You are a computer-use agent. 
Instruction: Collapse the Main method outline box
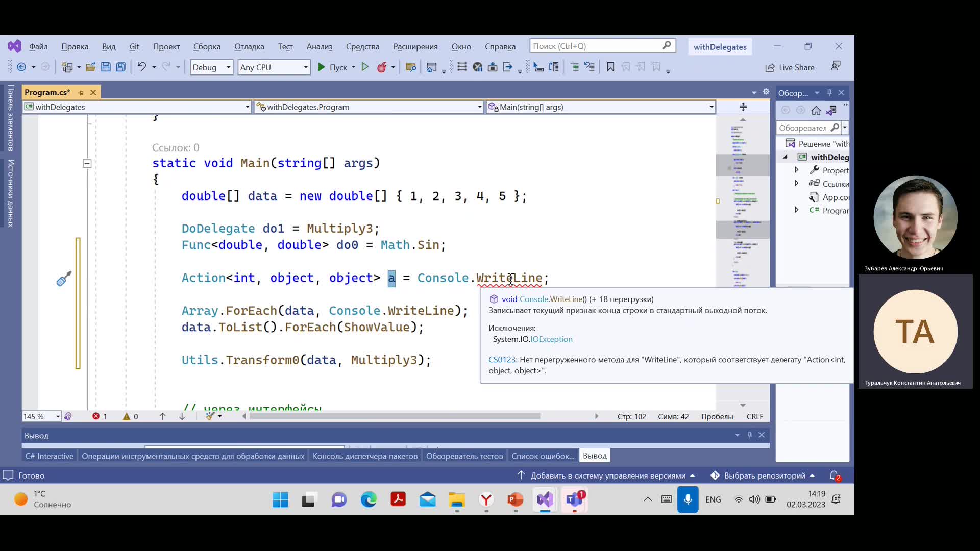point(87,163)
